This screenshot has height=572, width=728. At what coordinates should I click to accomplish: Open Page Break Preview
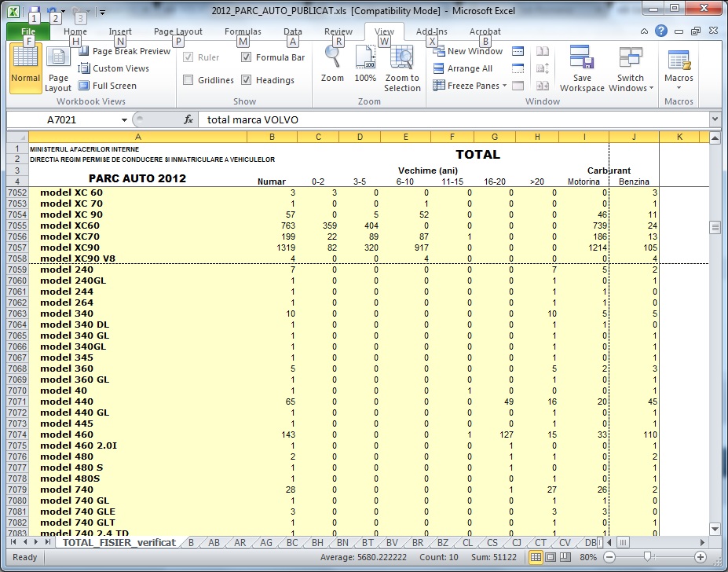124,51
